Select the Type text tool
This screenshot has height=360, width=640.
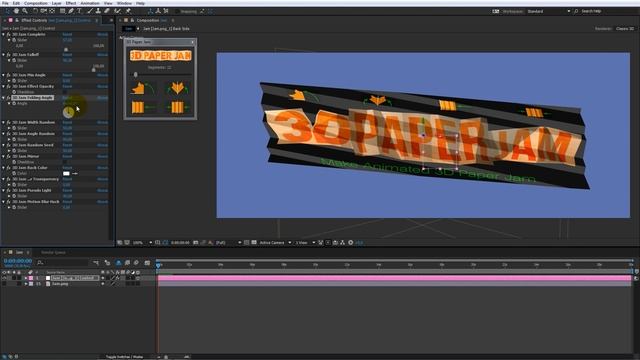tap(80, 11)
